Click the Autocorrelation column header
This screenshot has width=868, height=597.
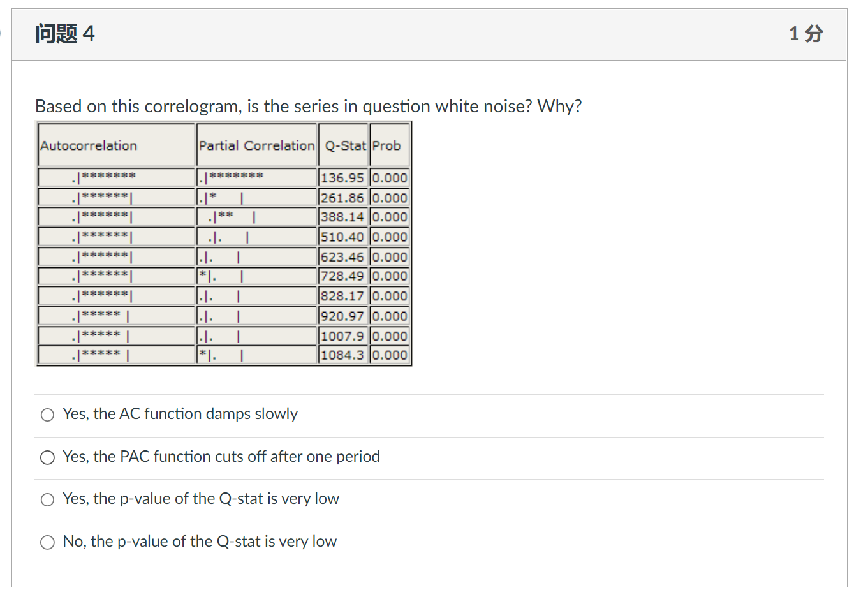89,145
